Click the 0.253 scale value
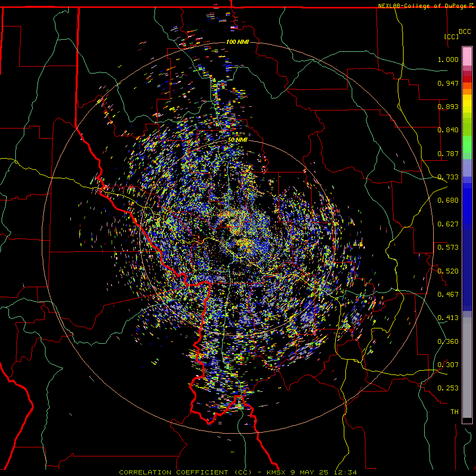476x476 pixels. (448, 388)
